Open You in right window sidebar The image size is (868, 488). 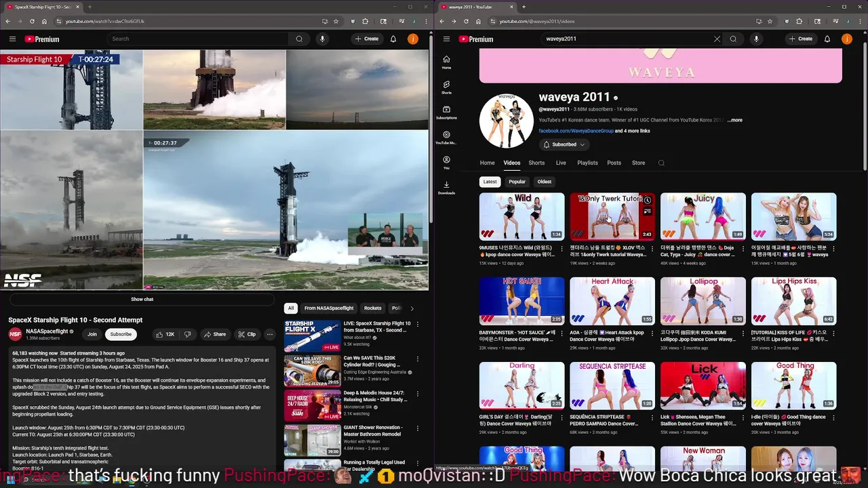[446, 162]
